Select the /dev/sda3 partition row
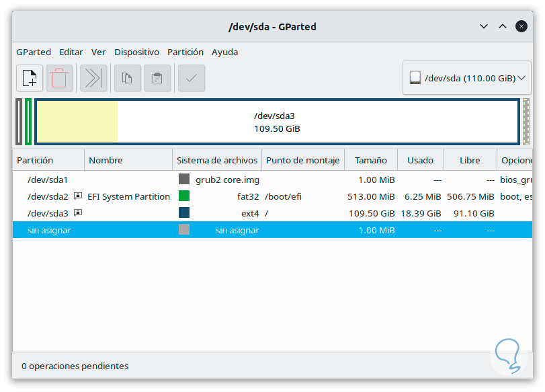This screenshot has height=392, width=545. [273, 213]
